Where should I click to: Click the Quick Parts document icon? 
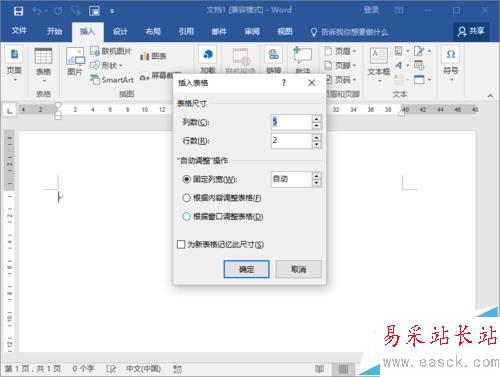tap(399, 51)
